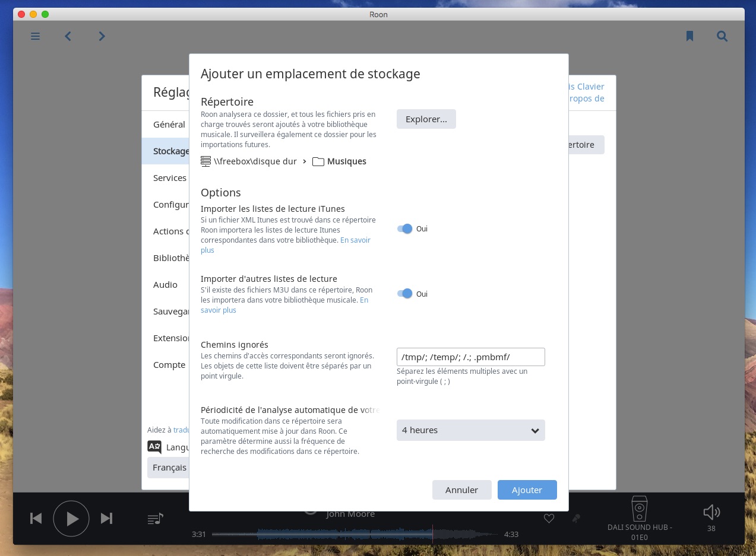Skip to the next track
Viewport: 756px width, 556px height.
(x=106, y=519)
